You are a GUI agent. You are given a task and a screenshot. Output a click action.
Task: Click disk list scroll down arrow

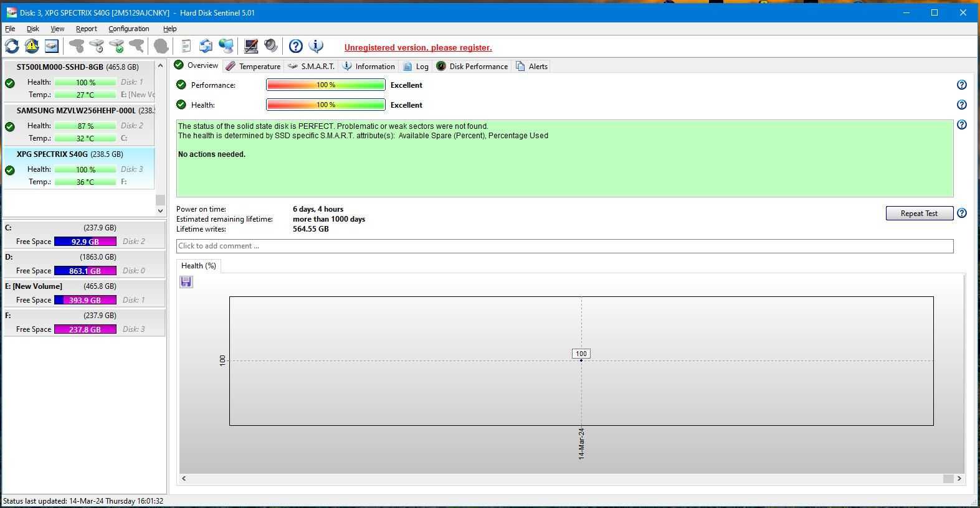pyautogui.click(x=160, y=211)
